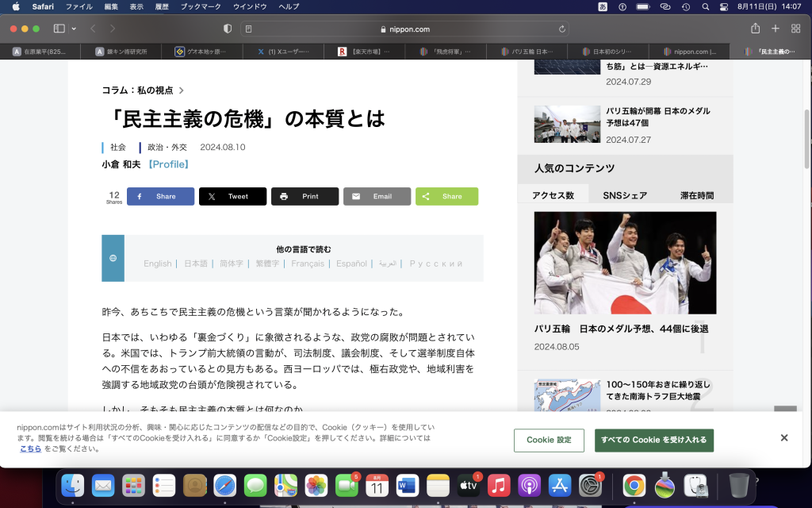812x508 pixels.
Task: Accept all cookies with すべての Cookie を受け入れる
Action: pyautogui.click(x=653, y=440)
